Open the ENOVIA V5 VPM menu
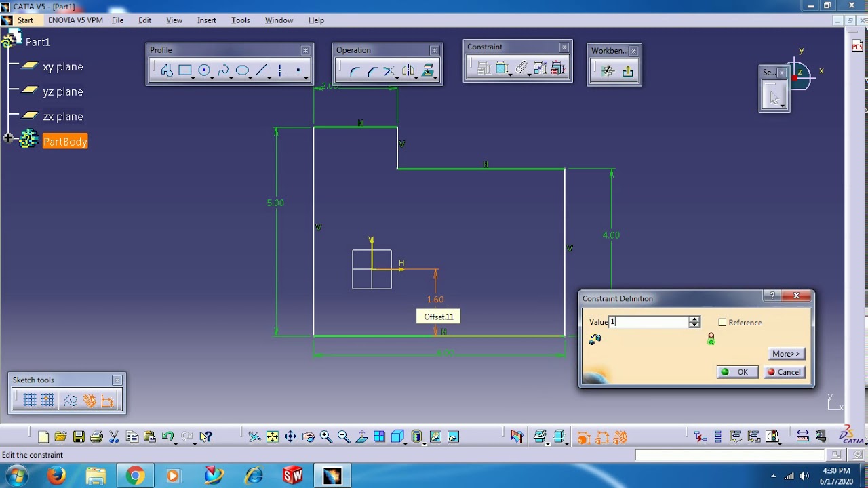Image resolution: width=868 pixels, height=488 pixels. pos(75,20)
